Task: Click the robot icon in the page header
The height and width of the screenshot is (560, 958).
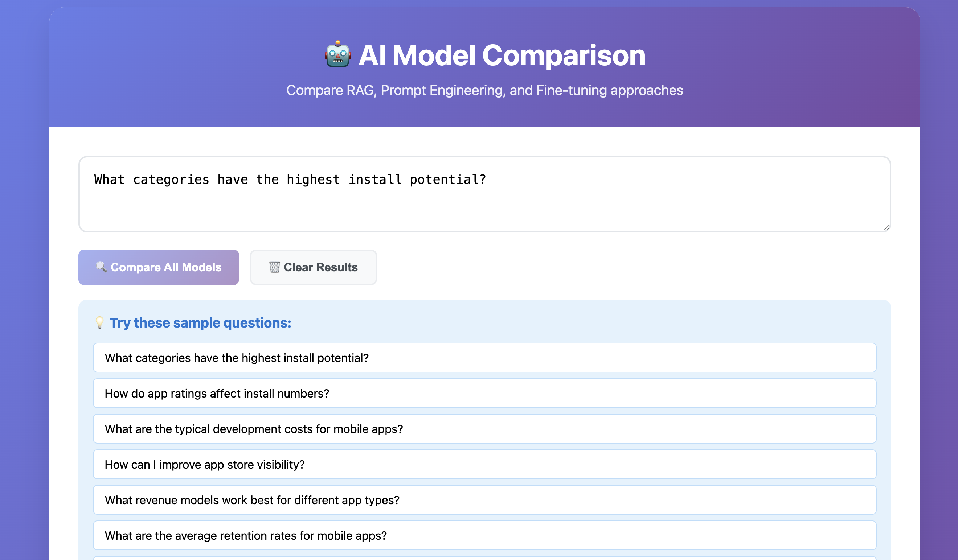Action: pyautogui.click(x=337, y=55)
